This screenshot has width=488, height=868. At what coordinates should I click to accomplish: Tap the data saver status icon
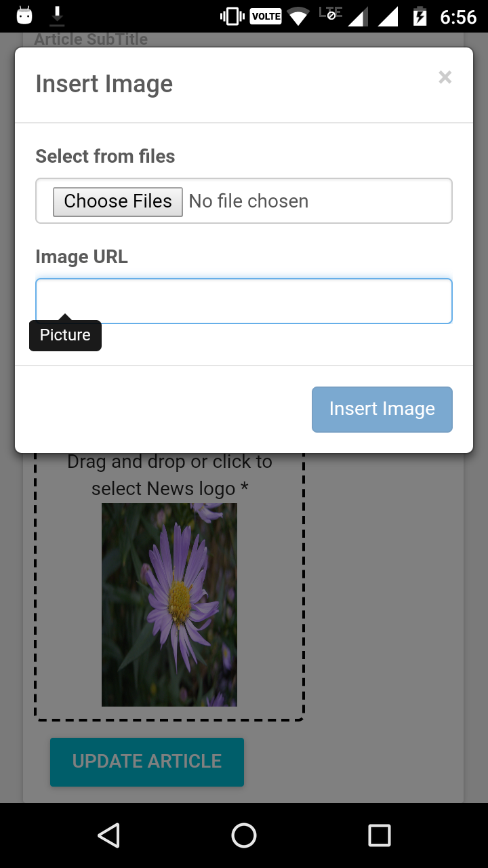tap(330, 15)
